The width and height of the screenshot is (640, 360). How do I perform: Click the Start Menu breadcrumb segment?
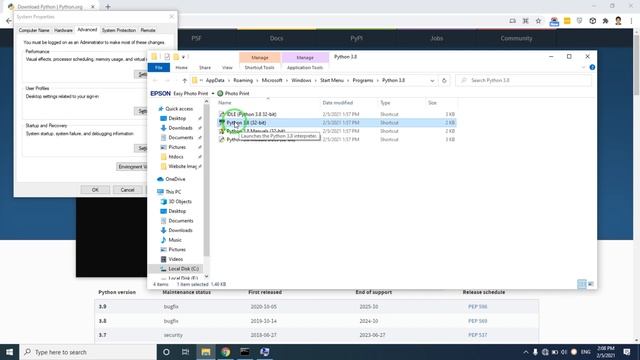click(331, 80)
